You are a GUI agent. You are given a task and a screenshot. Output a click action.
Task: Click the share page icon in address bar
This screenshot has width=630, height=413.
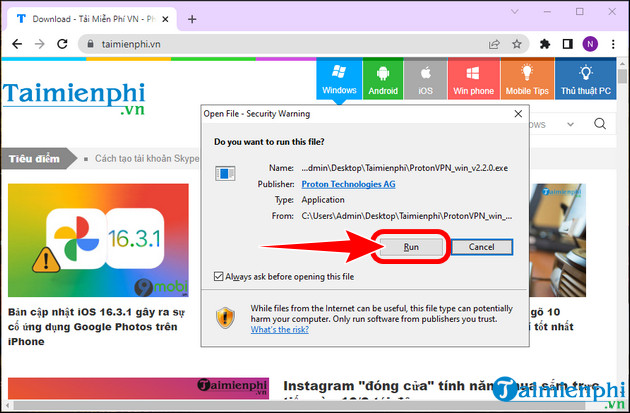point(494,44)
